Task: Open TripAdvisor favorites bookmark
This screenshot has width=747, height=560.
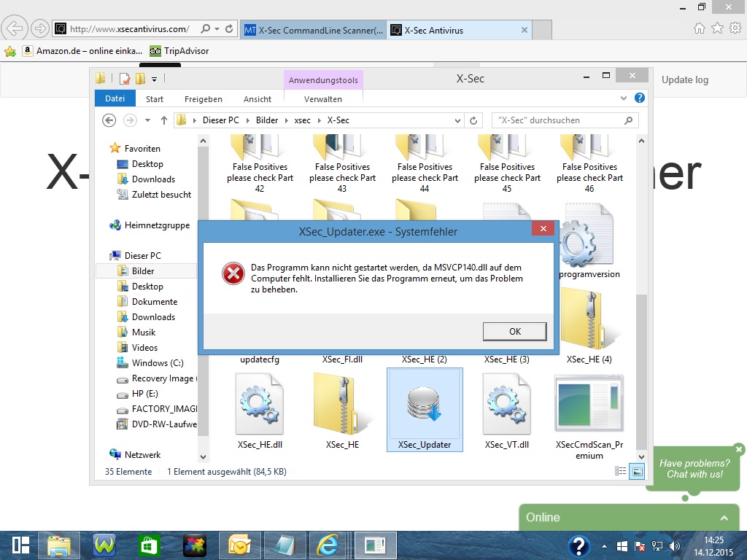Action: [179, 50]
